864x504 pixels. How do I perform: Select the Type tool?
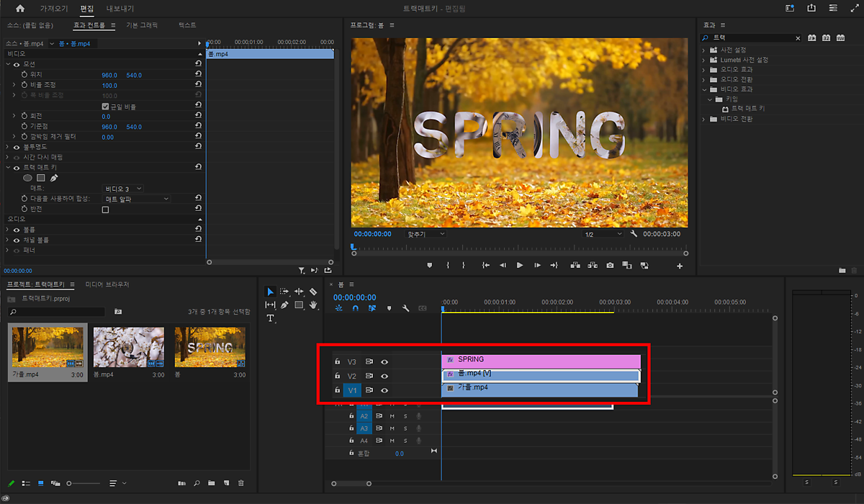(271, 318)
